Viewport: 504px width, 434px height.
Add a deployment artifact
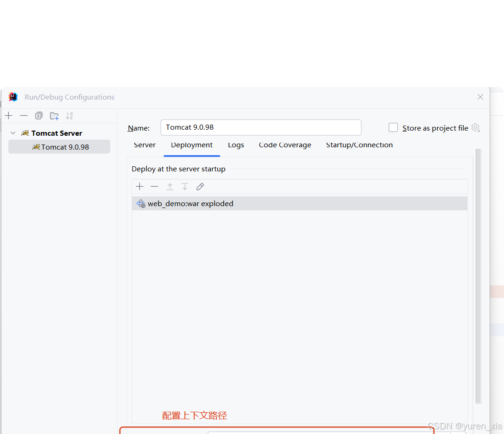[x=140, y=187]
